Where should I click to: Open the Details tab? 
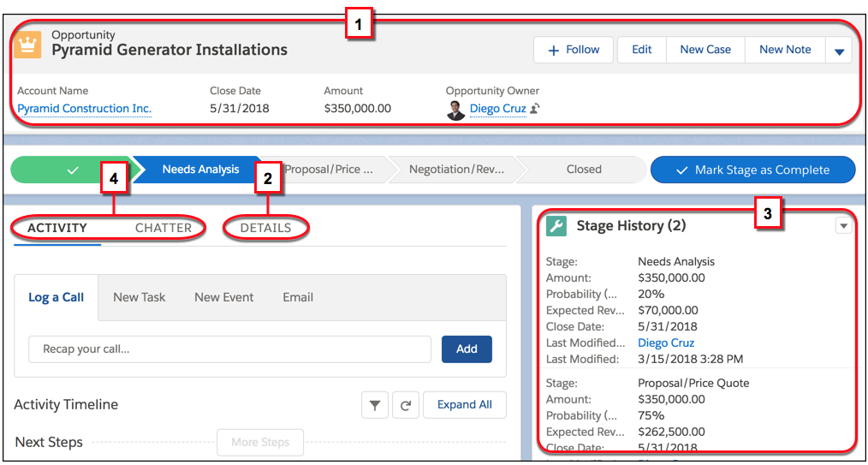(x=265, y=228)
